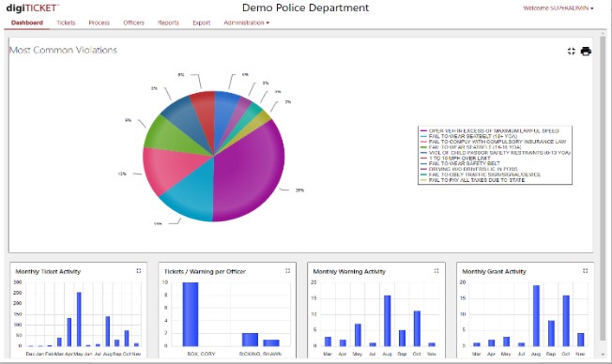Click the Monthly Warning Activity title

[x=349, y=271]
